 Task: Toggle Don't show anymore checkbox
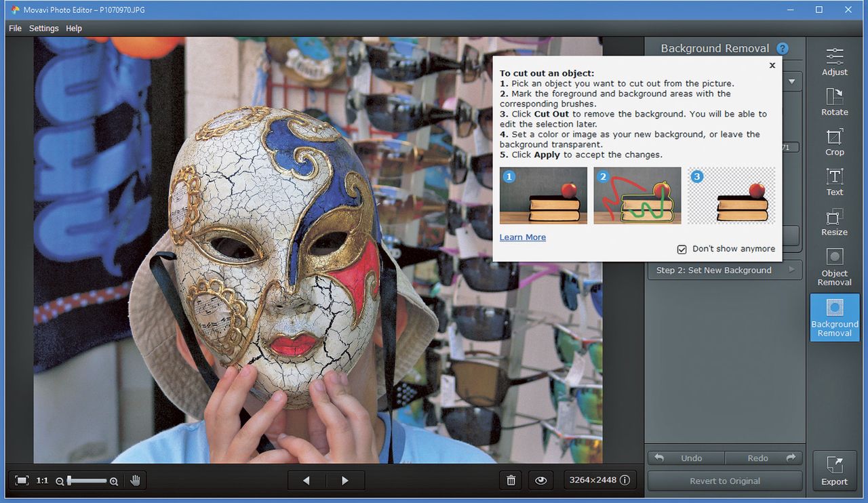click(x=682, y=249)
